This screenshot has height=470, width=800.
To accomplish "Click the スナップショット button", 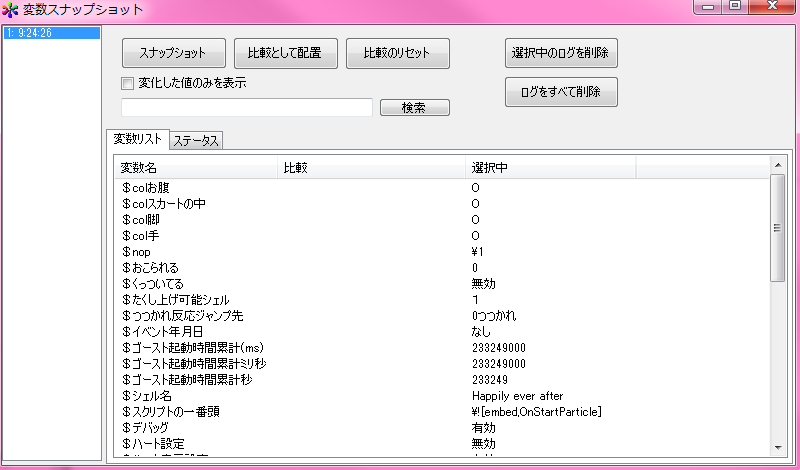I will 173,53.
